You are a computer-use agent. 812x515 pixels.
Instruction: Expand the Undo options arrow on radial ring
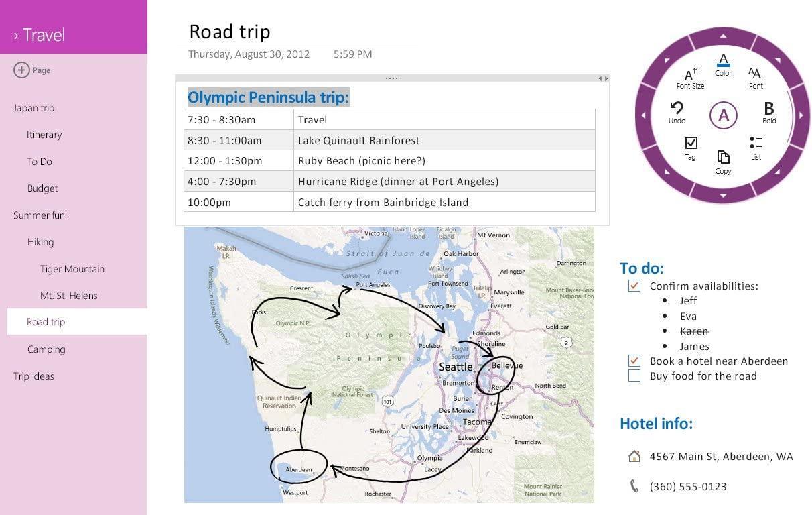pyautogui.click(x=645, y=115)
